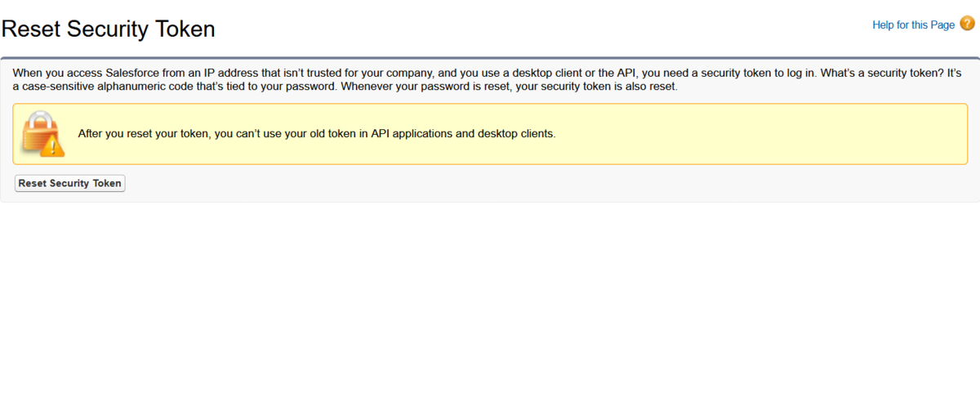980x402 pixels.
Task: Click the Reset Security Token button
Action: coord(69,183)
